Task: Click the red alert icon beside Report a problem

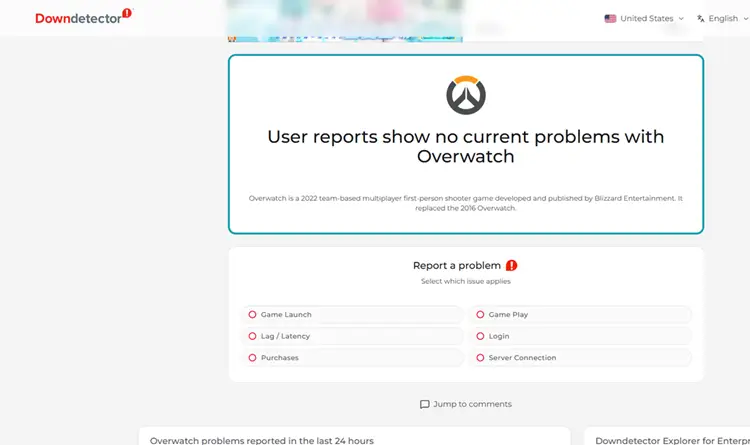Action: pyautogui.click(x=511, y=265)
